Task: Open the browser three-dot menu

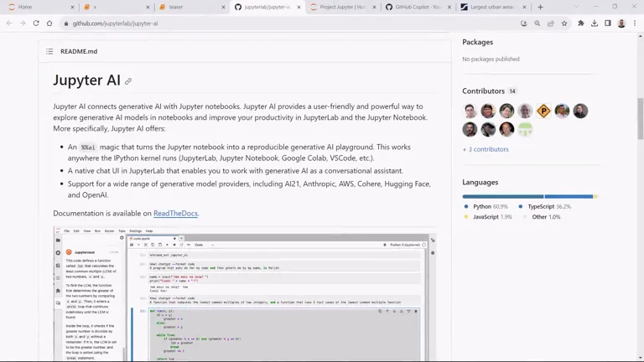Action: (x=635, y=23)
